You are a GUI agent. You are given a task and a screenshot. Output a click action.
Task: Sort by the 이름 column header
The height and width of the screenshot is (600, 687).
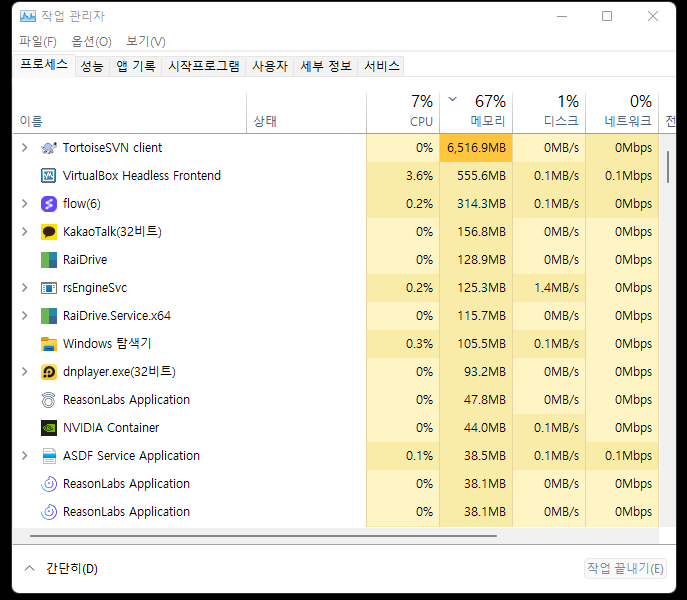[130, 113]
